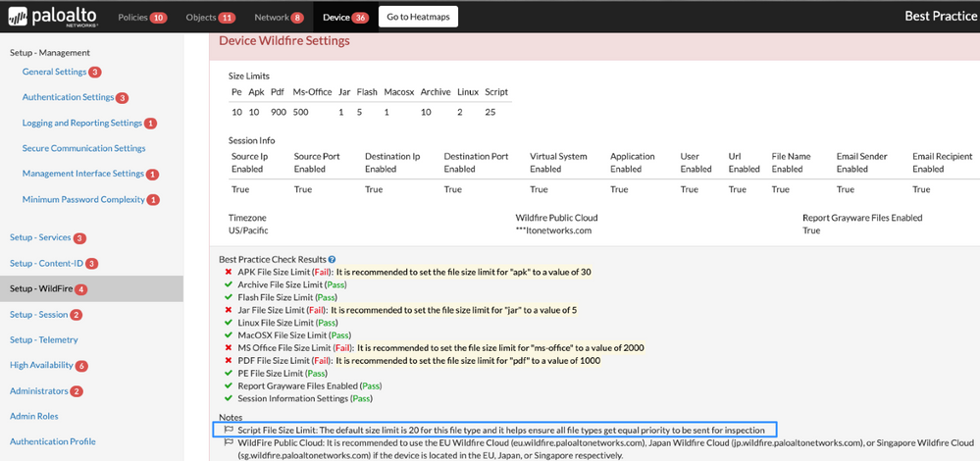Click the Email Recipient Enabled column header
Screen dimensions: 980x461
[x=943, y=163]
